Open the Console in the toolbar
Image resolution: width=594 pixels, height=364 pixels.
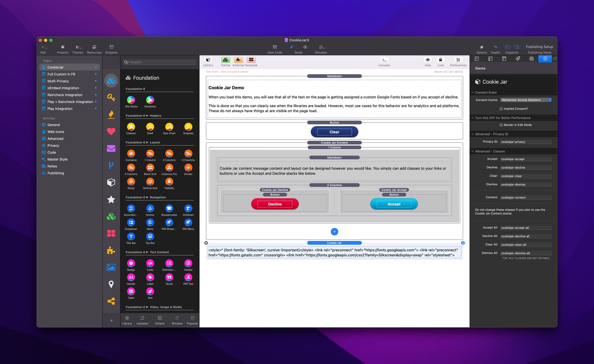[384, 62]
